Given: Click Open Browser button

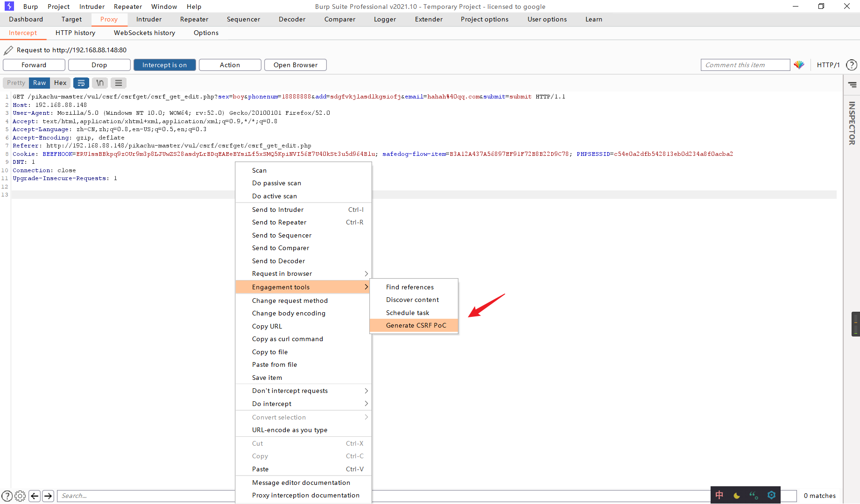Looking at the screenshot, I should click(x=296, y=65).
